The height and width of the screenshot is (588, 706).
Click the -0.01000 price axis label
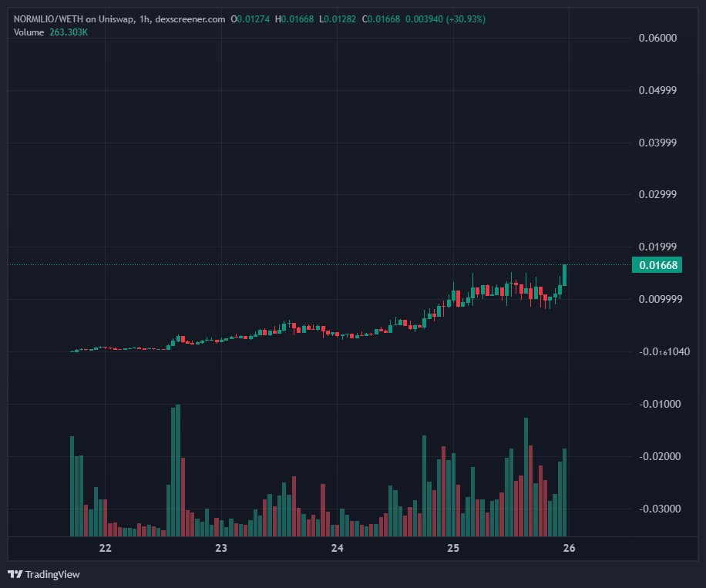660,404
